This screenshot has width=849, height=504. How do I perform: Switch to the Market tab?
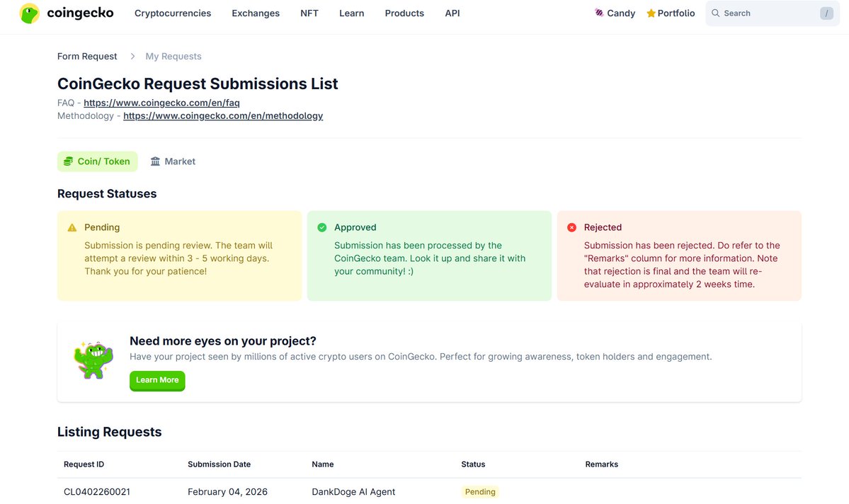173,161
